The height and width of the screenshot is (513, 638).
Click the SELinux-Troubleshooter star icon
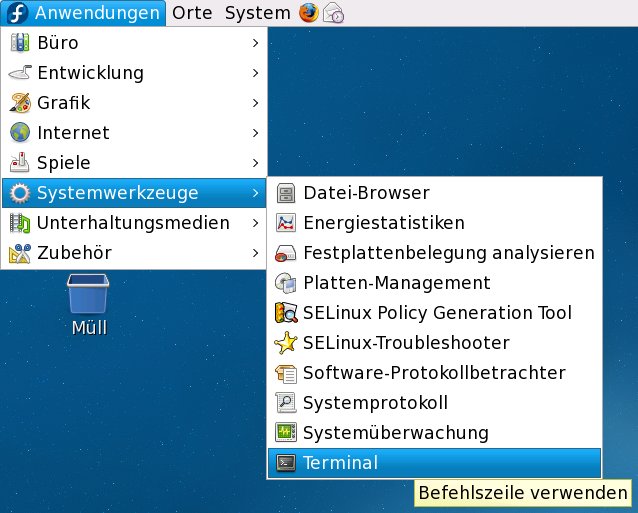click(x=286, y=343)
